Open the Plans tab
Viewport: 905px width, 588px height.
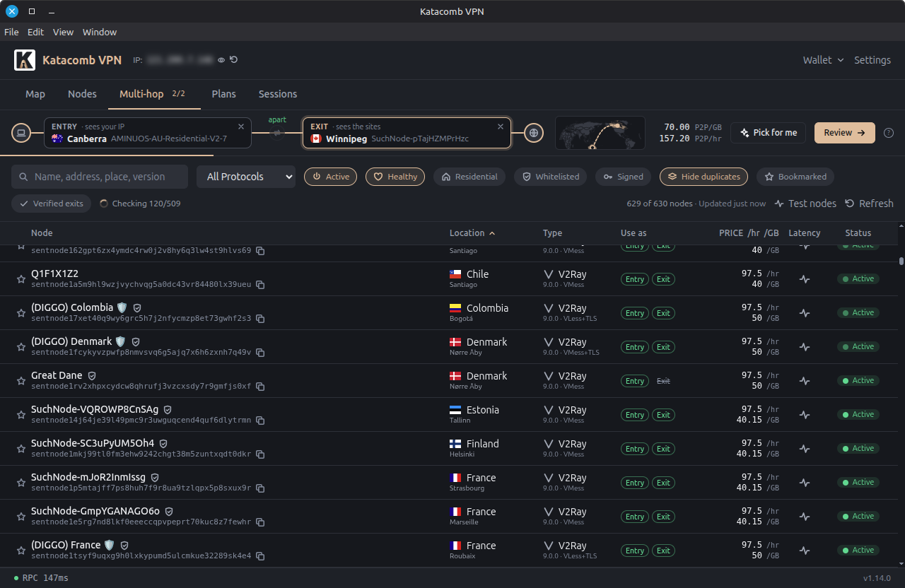(224, 94)
